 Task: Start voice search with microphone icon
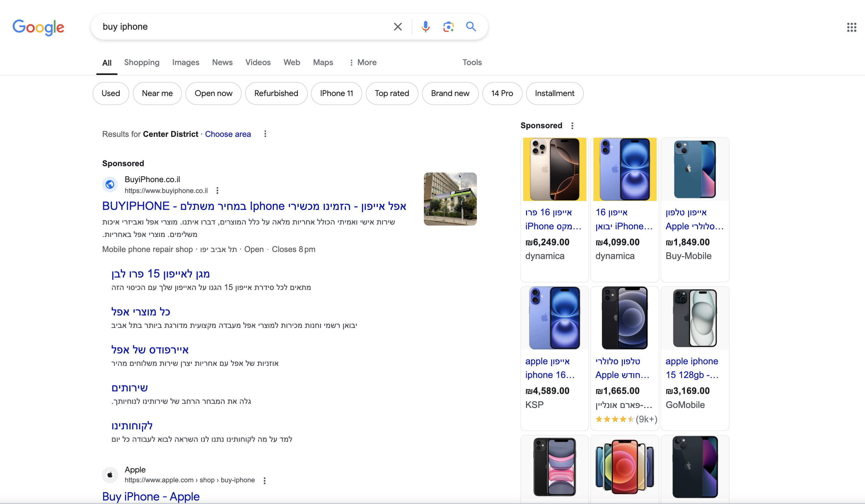(425, 26)
